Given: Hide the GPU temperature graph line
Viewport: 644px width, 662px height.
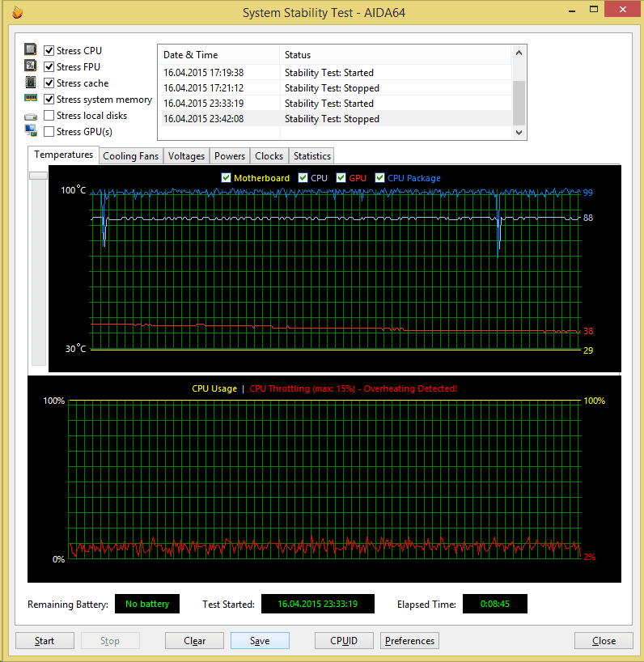Looking at the screenshot, I should (341, 178).
